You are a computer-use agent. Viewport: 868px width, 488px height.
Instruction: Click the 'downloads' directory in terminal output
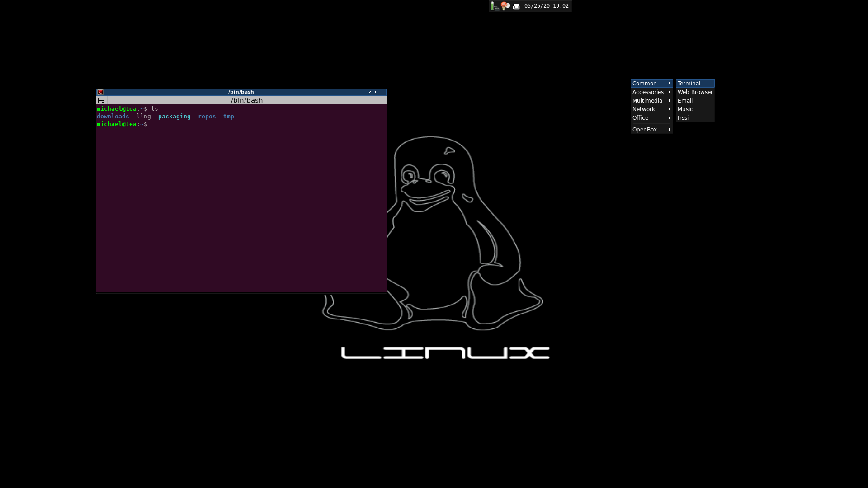113,117
